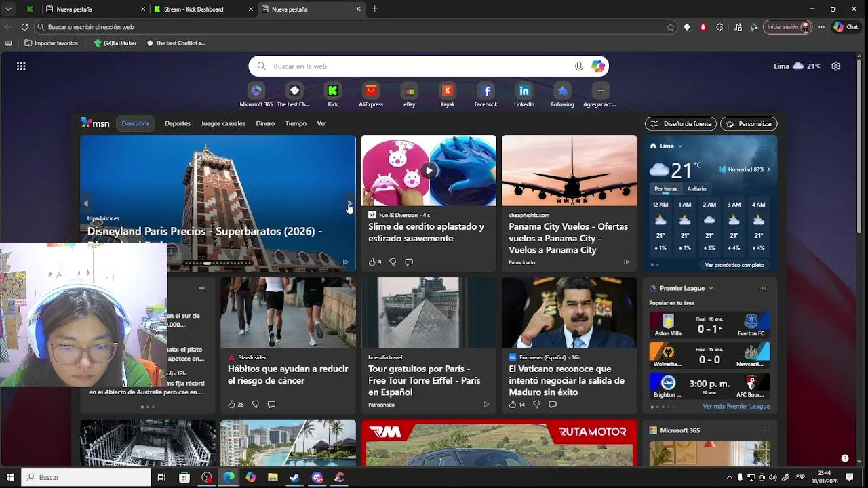Click the reload page button

tap(24, 27)
